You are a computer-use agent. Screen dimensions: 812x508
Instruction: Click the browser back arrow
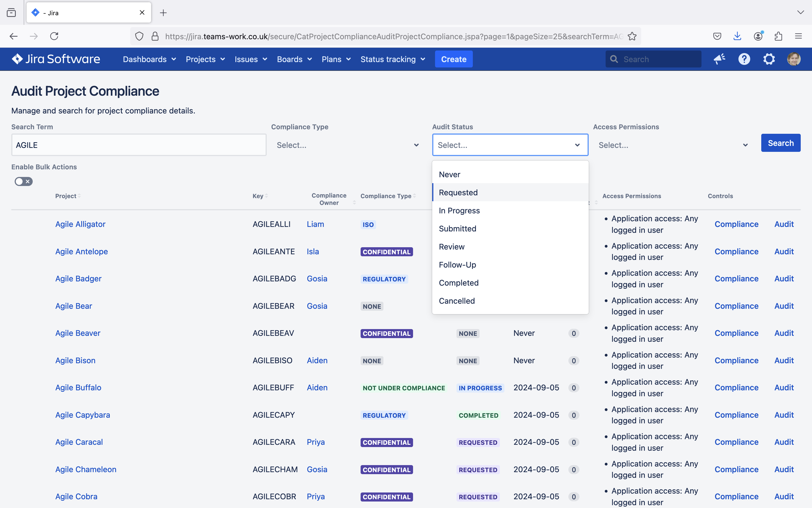pyautogui.click(x=14, y=36)
